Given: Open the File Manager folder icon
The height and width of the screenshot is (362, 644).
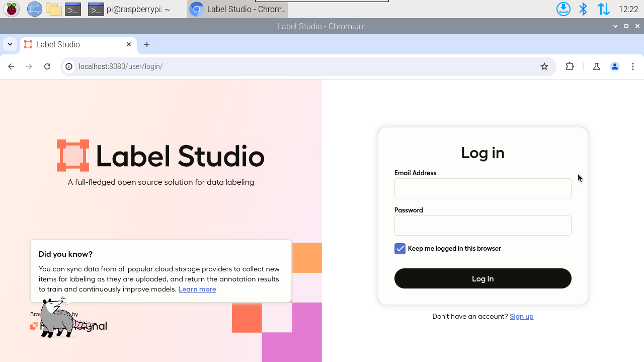Looking at the screenshot, I should coord(53,9).
